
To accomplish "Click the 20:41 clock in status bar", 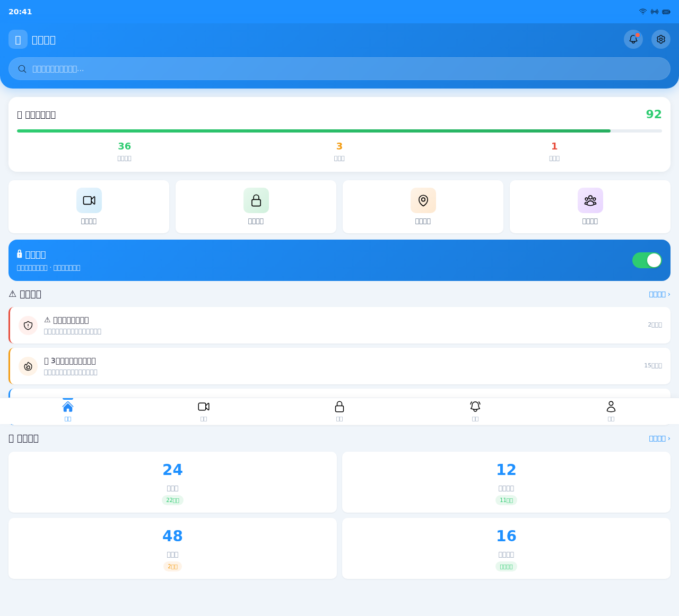I will [20, 12].
